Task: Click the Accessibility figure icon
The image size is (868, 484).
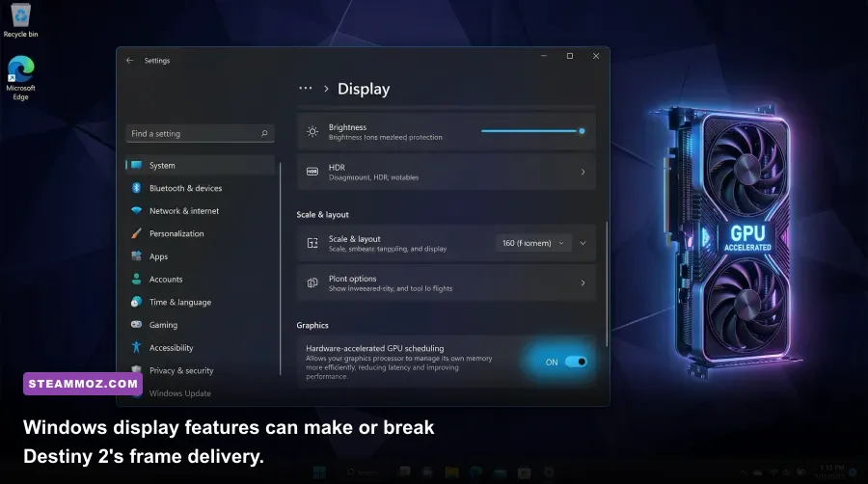Action: [x=136, y=347]
